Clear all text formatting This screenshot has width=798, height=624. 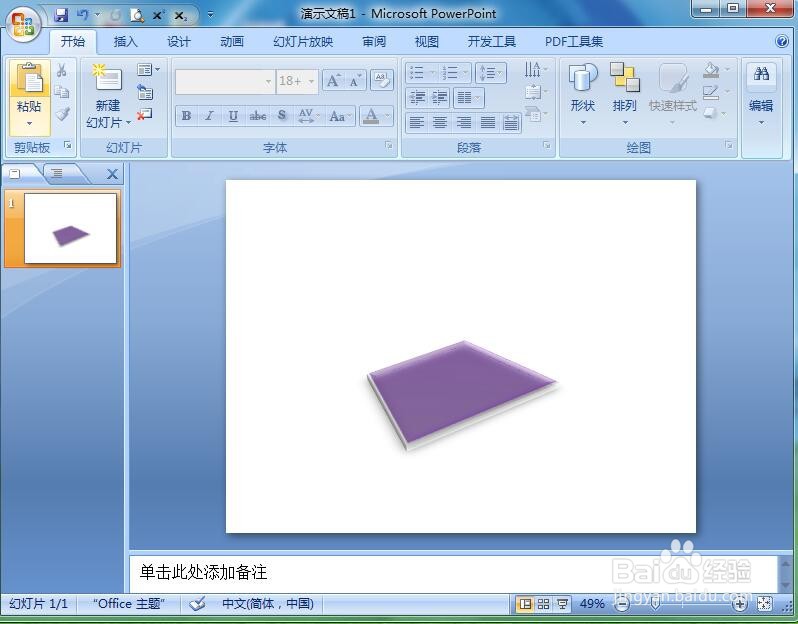pos(382,80)
